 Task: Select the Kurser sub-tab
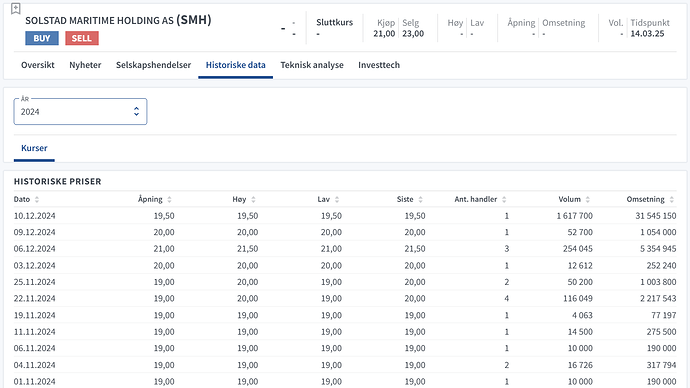(x=34, y=148)
